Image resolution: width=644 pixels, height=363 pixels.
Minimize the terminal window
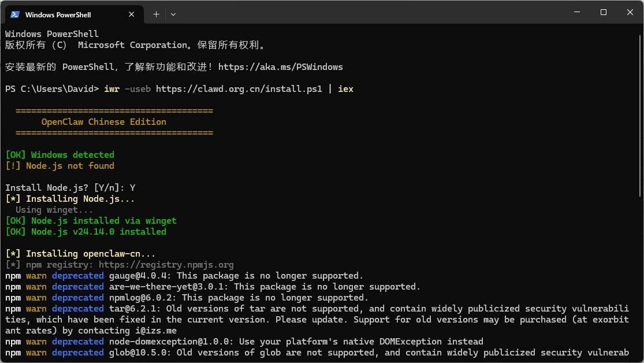(576, 12)
